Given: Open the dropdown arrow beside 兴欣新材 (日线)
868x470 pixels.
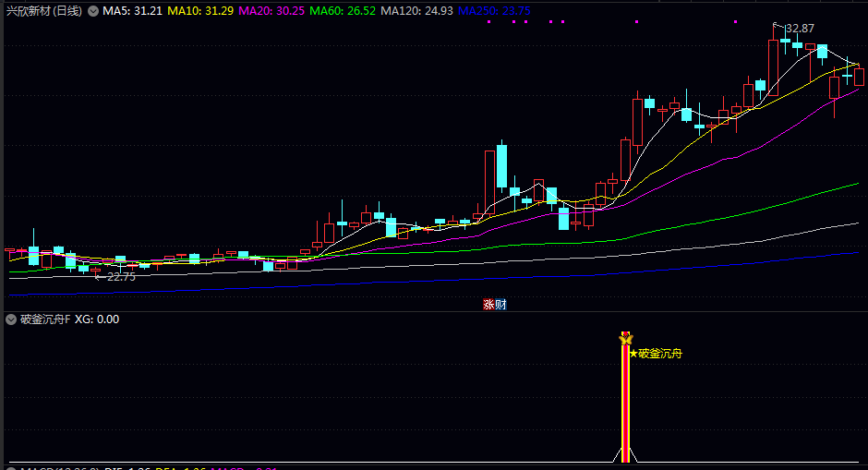Looking at the screenshot, I should pos(93,11).
